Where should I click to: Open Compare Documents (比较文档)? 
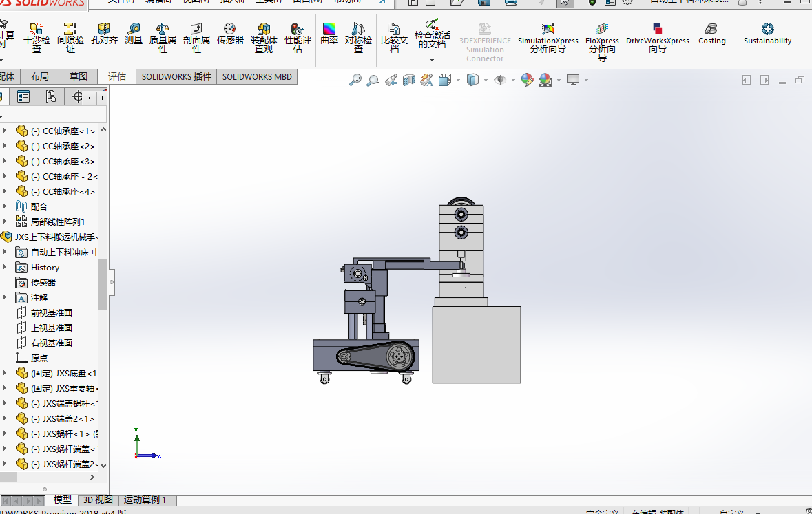394,37
